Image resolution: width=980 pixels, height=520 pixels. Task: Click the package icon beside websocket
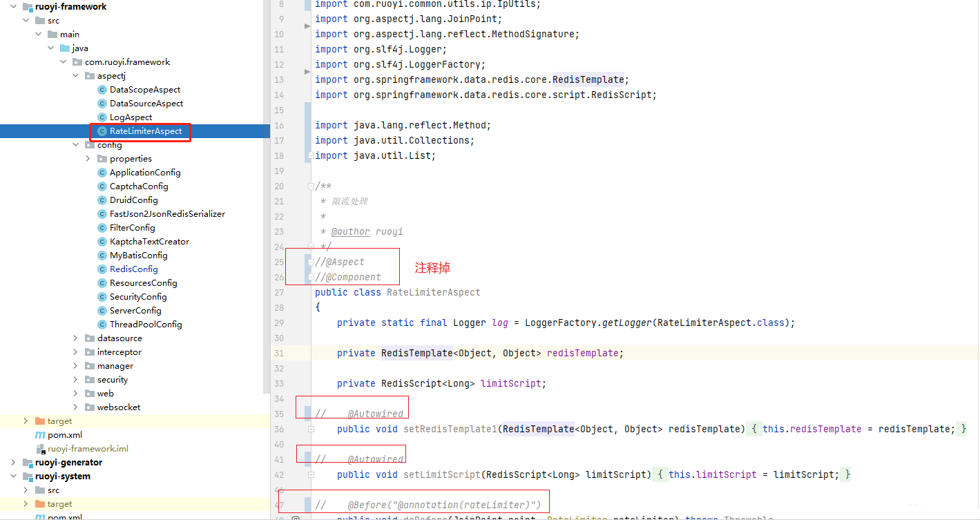90,407
